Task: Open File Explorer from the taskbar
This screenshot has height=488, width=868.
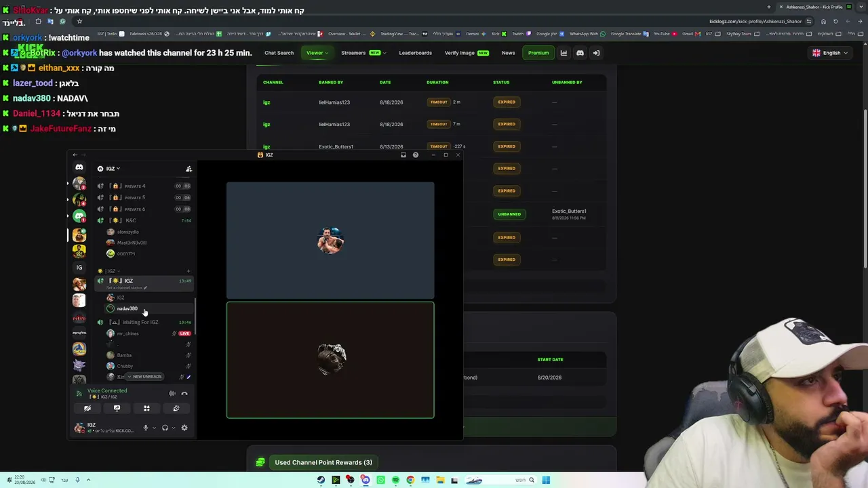Action: coord(440,480)
